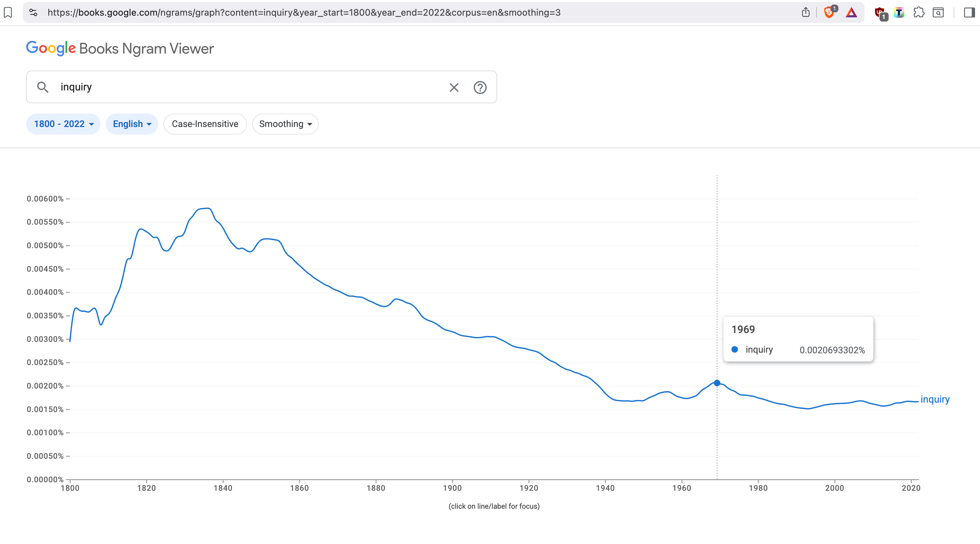Clear the search query with X
980x544 pixels.
tap(454, 88)
